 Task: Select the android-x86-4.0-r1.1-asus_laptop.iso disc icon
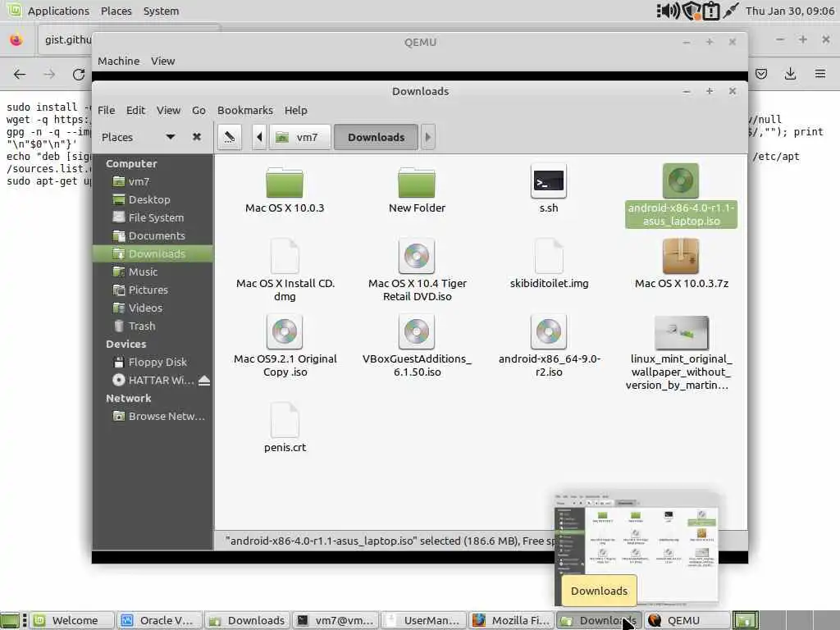coord(680,181)
